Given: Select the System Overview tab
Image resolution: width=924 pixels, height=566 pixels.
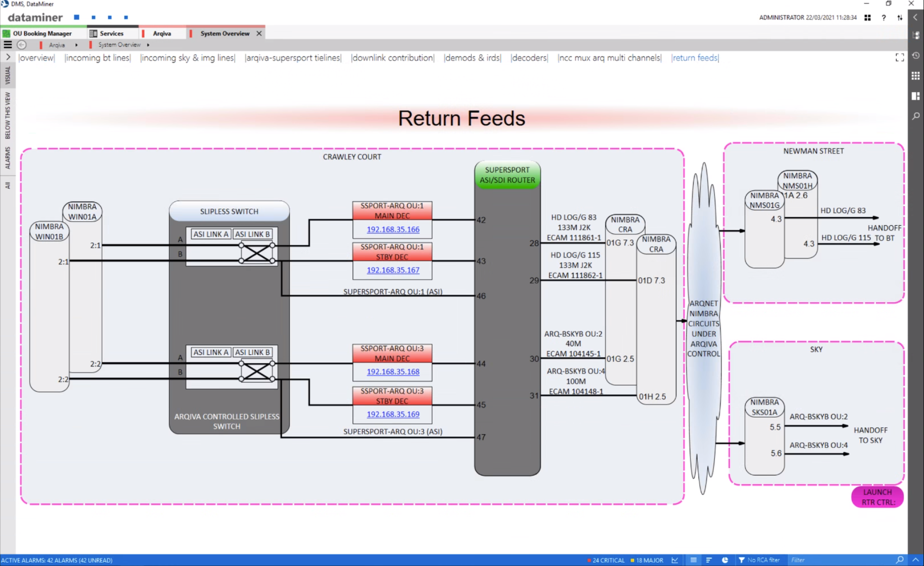Looking at the screenshot, I should pyautogui.click(x=225, y=34).
